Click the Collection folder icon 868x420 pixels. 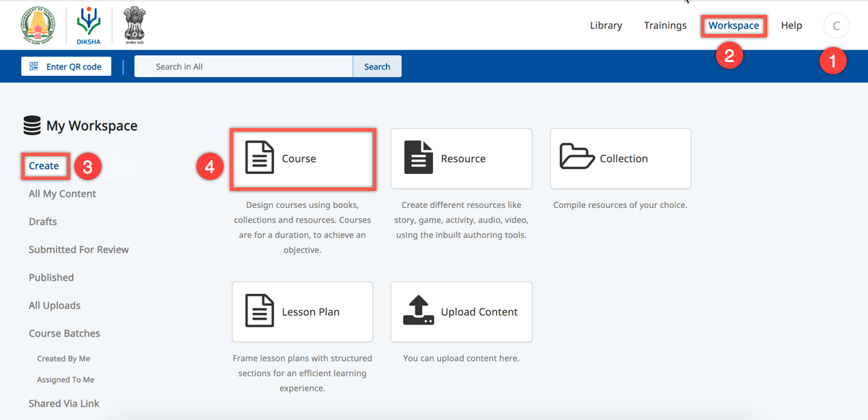[x=577, y=157]
